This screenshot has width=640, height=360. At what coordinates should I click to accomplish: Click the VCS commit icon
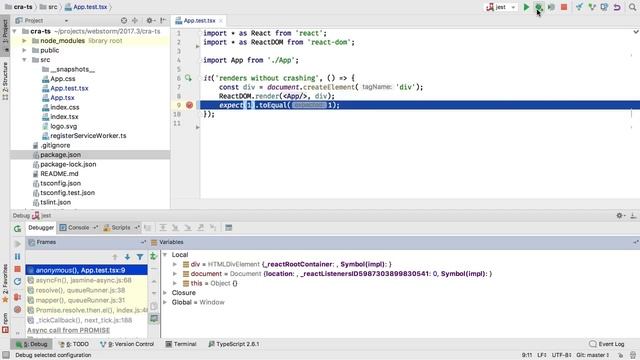click(592, 7)
